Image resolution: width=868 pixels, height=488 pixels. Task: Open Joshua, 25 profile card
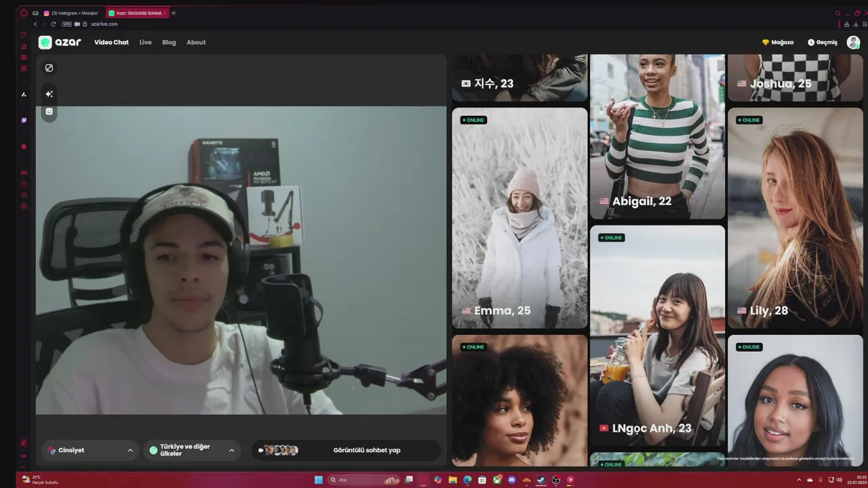tap(795, 78)
